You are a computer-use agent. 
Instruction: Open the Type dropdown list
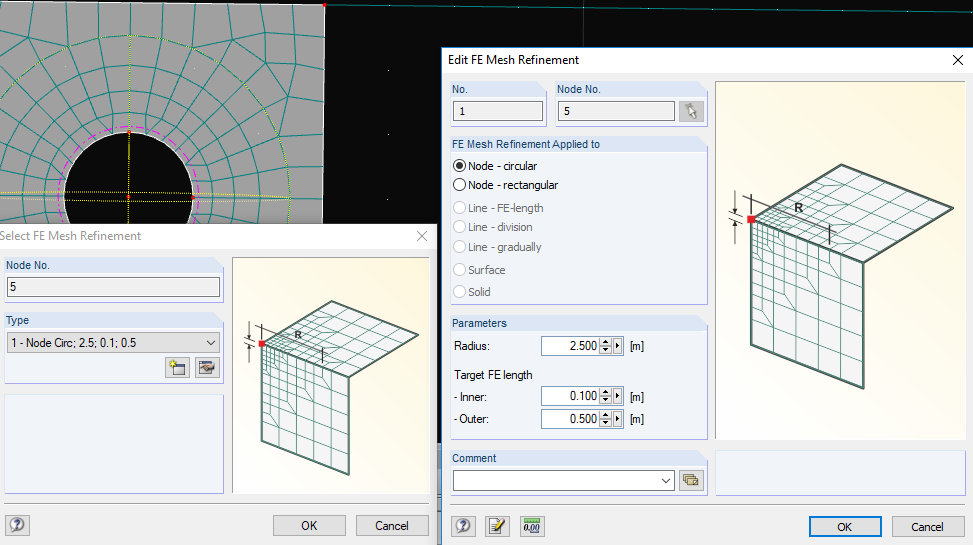click(x=210, y=343)
